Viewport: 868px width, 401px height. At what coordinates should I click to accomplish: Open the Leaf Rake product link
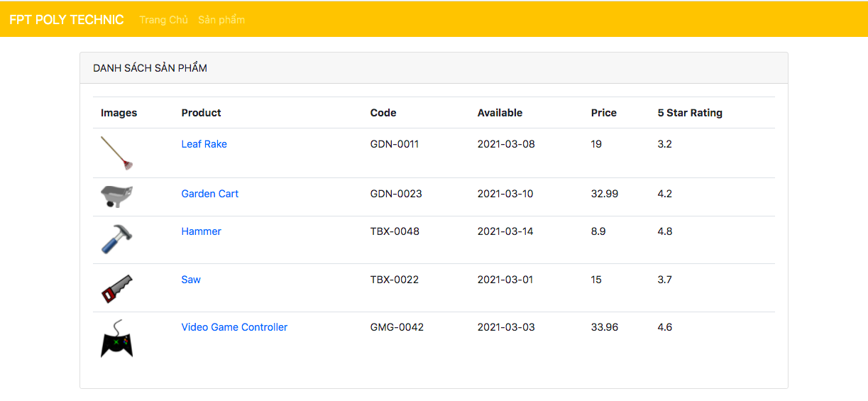tap(204, 144)
